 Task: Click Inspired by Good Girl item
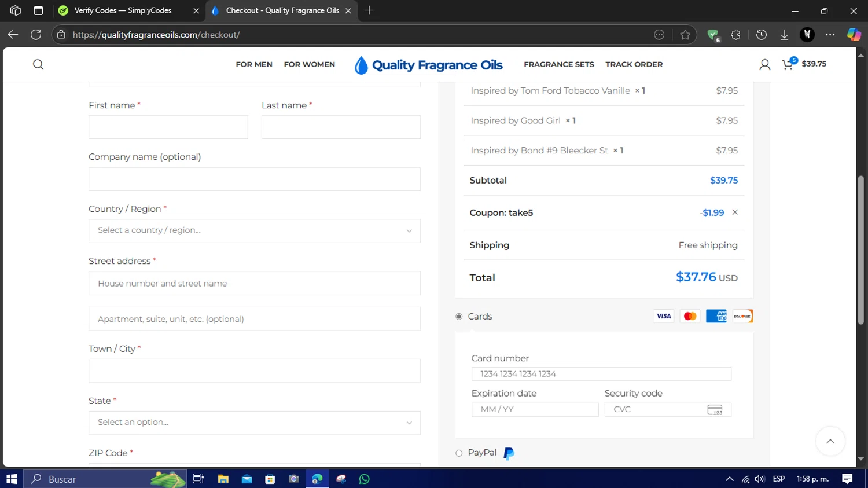click(x=516, y=120)
